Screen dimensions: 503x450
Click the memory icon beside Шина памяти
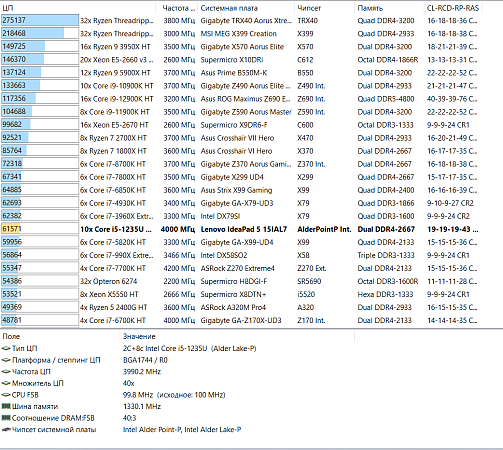click(x=6, y=406)
